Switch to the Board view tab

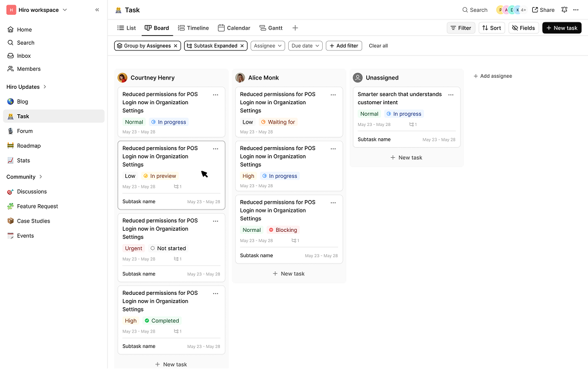tap(157, 28)
